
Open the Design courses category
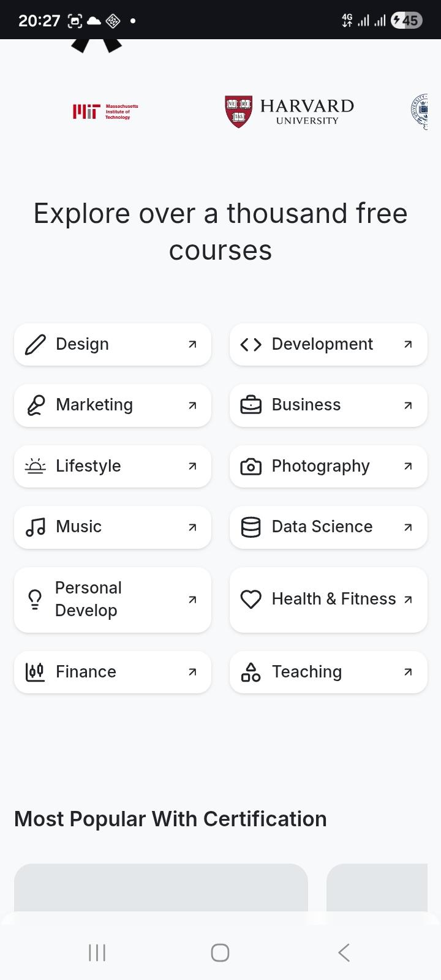click(113, 344)
